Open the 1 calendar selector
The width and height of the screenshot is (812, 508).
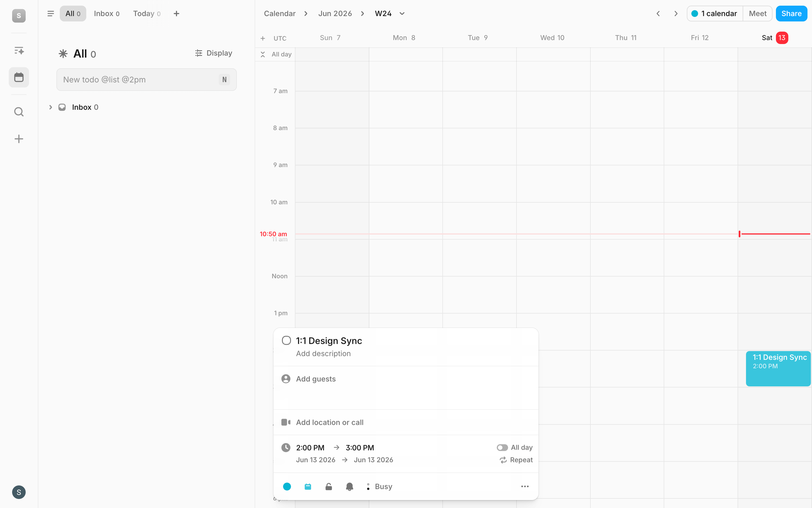point(715,14)
